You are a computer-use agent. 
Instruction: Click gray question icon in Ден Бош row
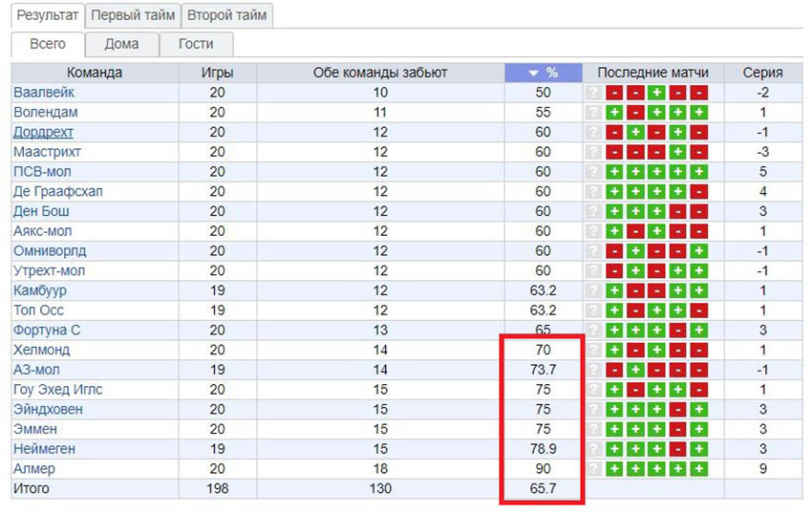click(594, 211)
